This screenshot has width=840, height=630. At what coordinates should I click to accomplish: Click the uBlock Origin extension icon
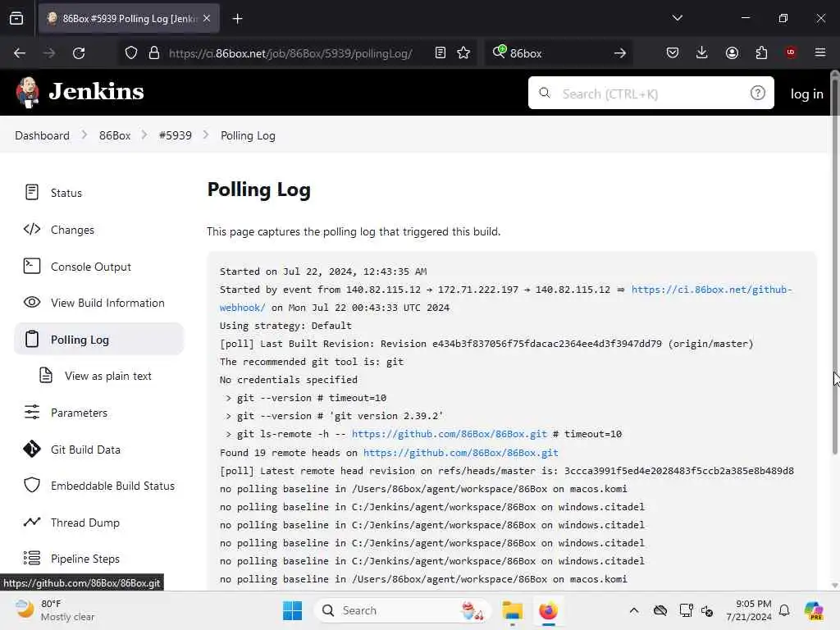(791, 52)
